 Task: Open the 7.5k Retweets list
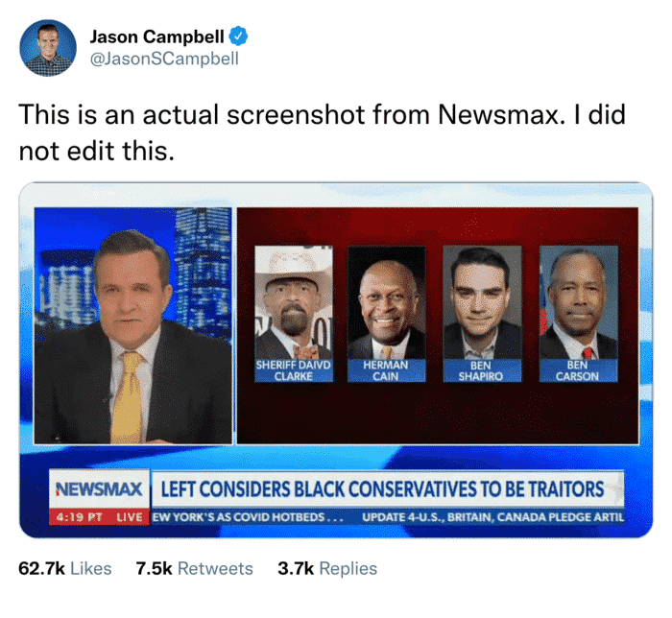tap(194, 569)
